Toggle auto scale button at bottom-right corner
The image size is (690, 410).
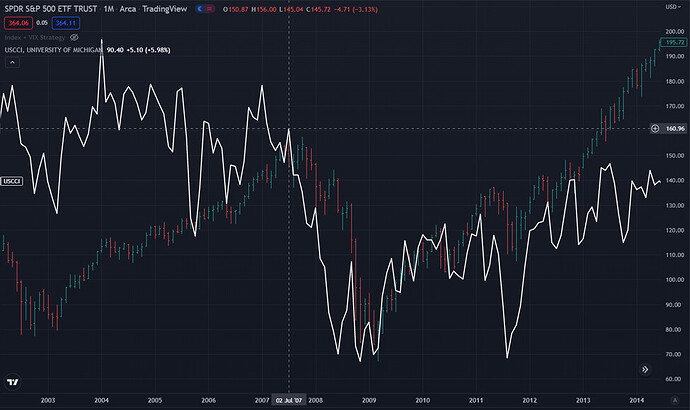(x=675, y=400)
